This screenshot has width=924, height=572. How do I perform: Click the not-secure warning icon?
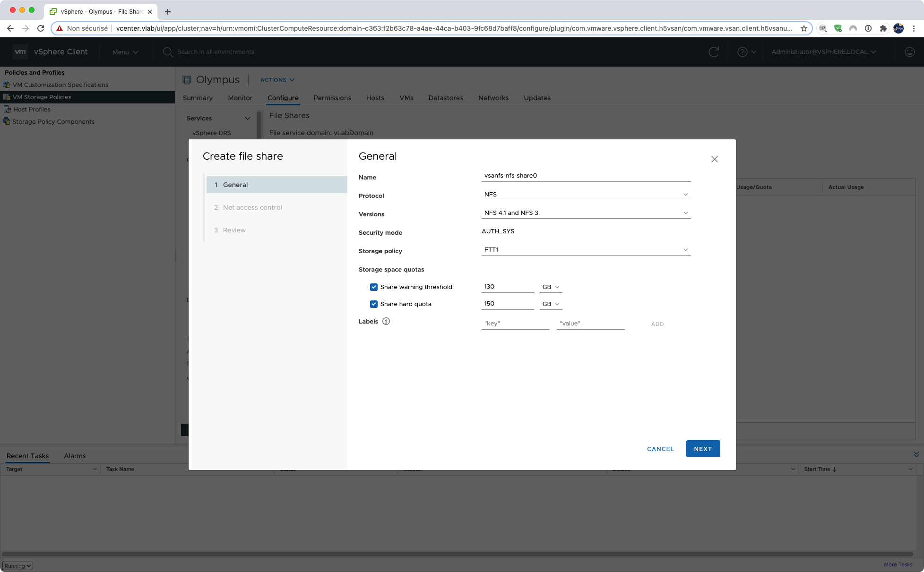[60, 28]
